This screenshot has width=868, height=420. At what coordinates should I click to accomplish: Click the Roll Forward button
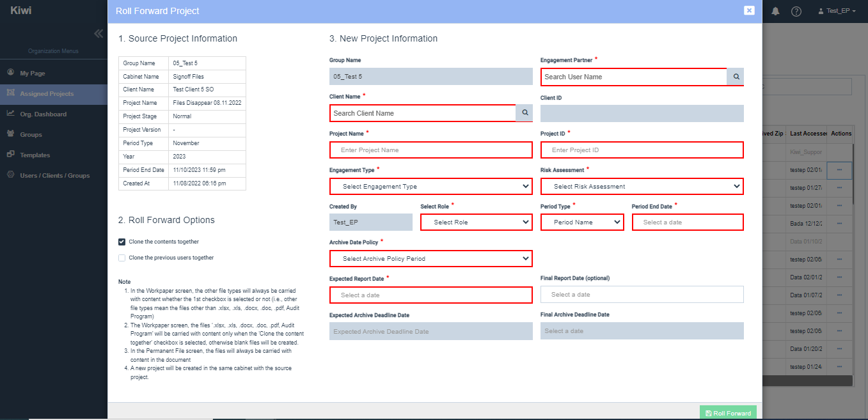[727, 413]
